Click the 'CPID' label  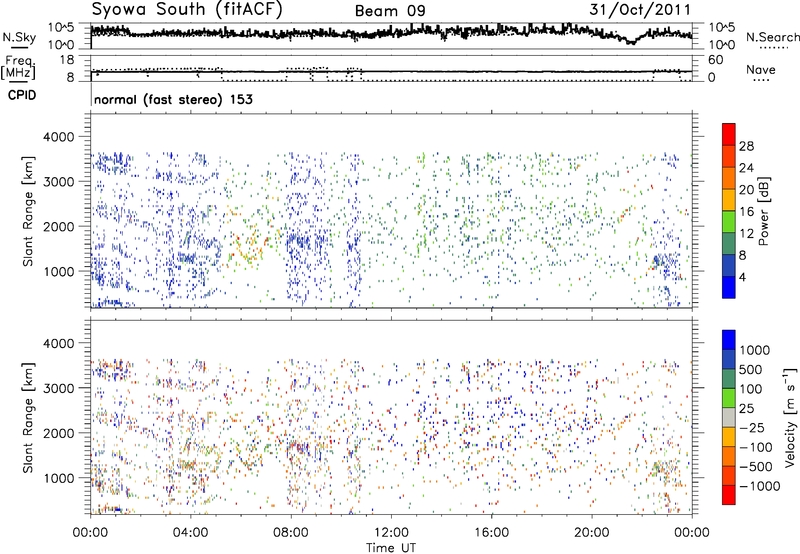click(22, 95)
